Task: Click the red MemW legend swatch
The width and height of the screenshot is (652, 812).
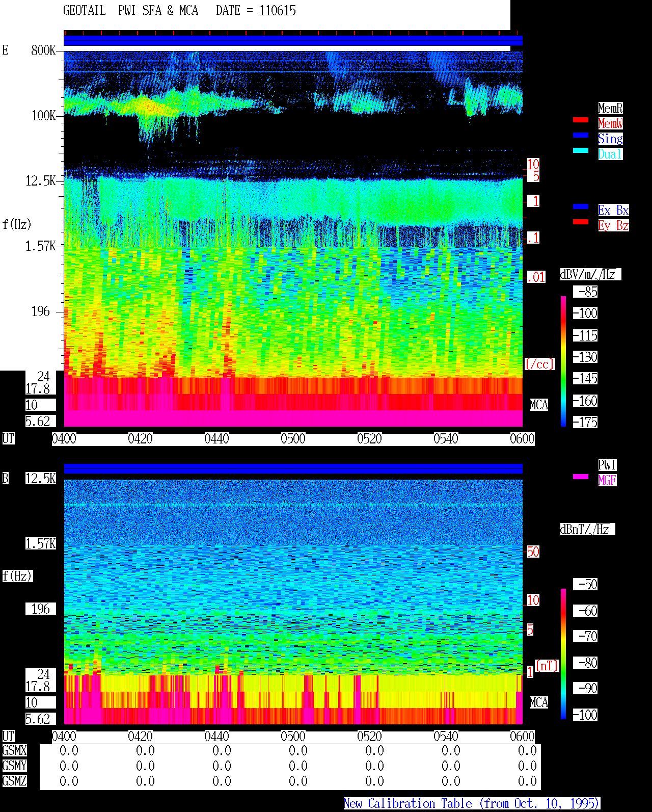Action: coord(581,120)
